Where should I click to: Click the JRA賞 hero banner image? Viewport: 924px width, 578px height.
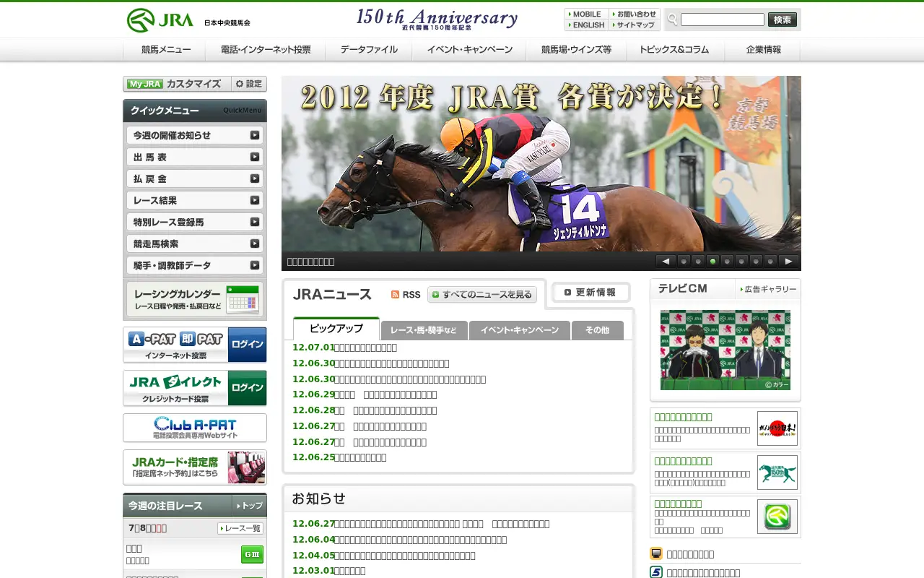(x=541, y=164)
